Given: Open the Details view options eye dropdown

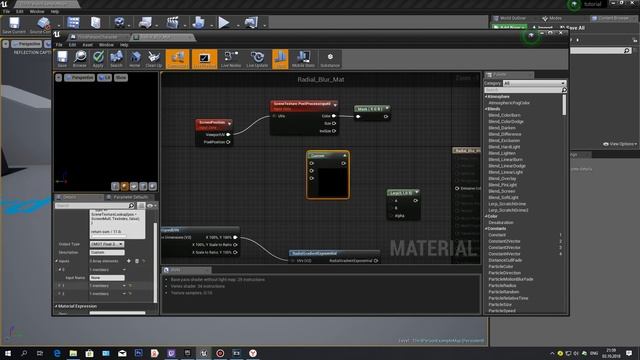Looking at the screenshot, I should (151, 206).
